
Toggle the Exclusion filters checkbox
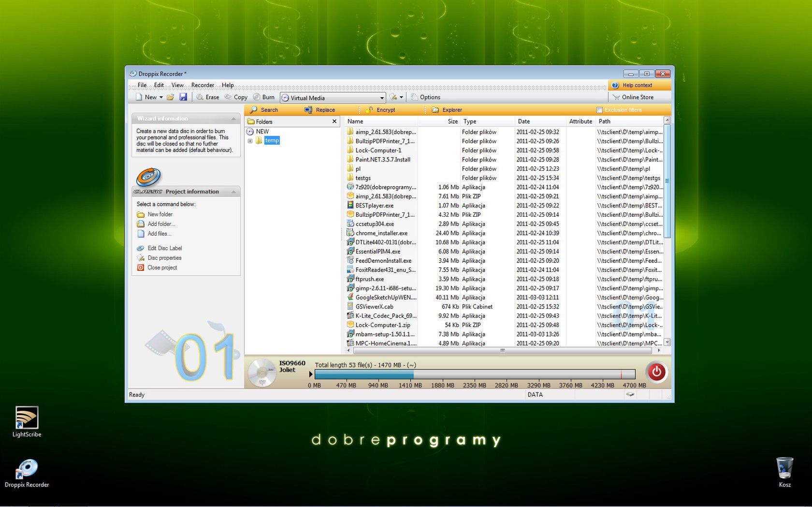tap(599, 110)
